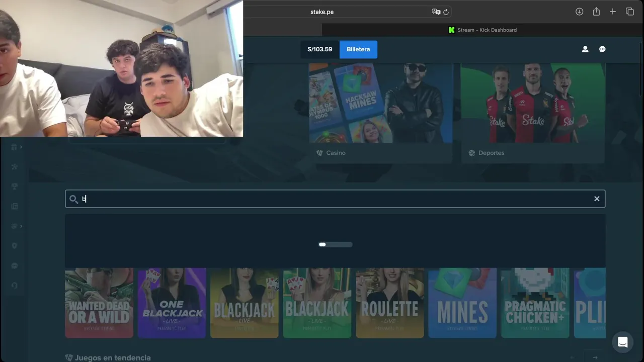Click the S/103.59 balance display
This screenshot has height=362, width=644.
(x=320, y=49)
